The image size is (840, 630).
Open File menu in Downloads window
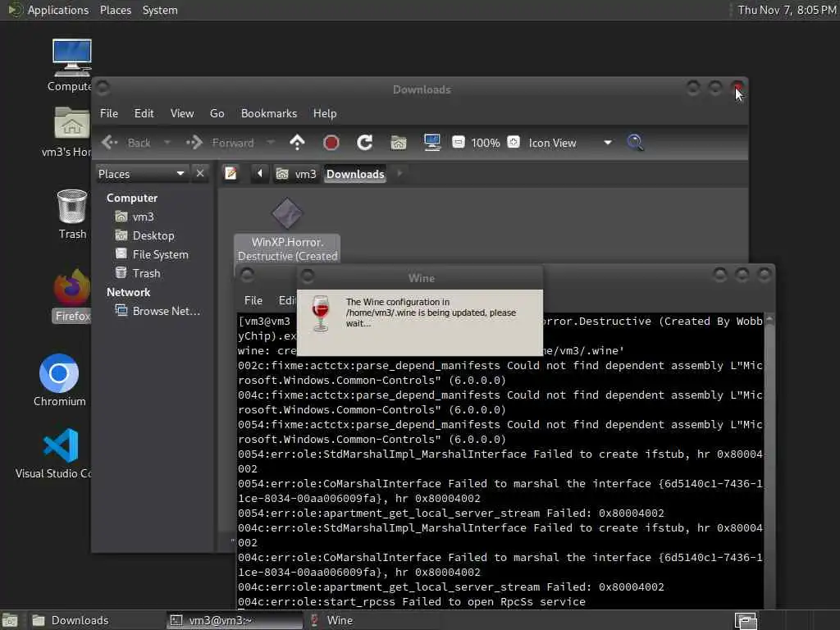(x=109, y=113)
